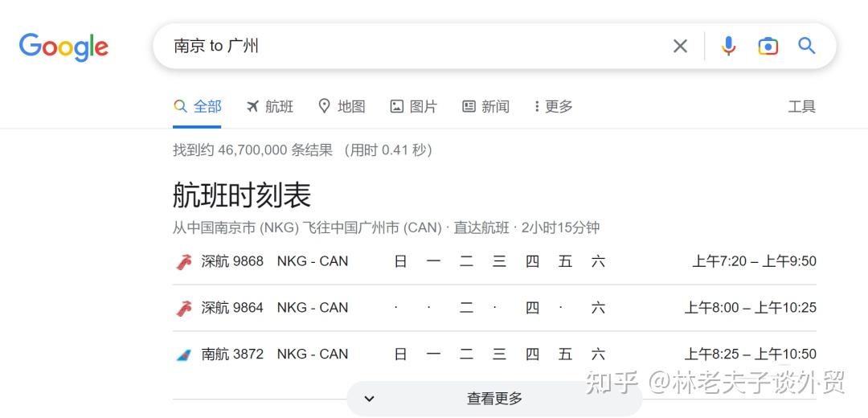Click 五 in the 南航 3872 row
This screenshot has width=868, height=418.
point(565,354)
